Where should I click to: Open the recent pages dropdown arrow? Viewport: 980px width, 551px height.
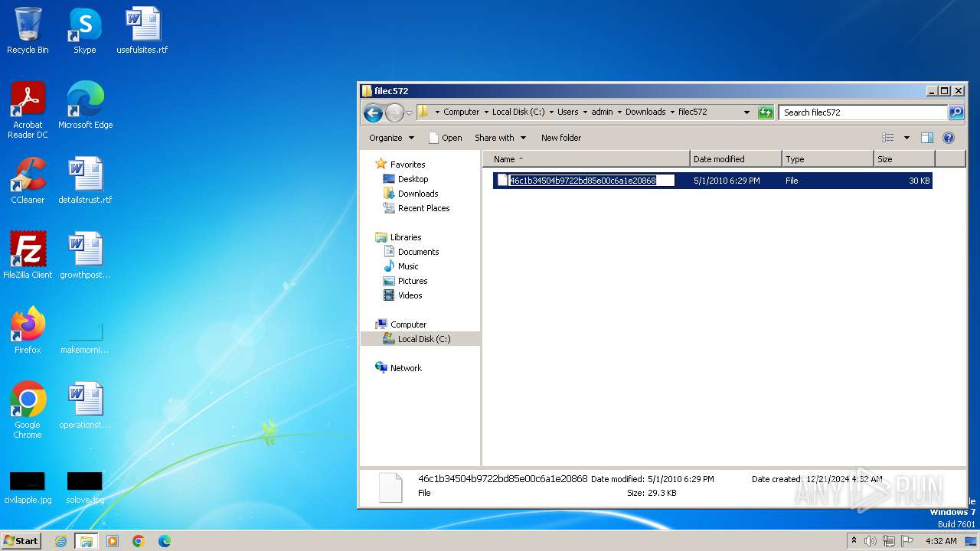click(409, 112)
